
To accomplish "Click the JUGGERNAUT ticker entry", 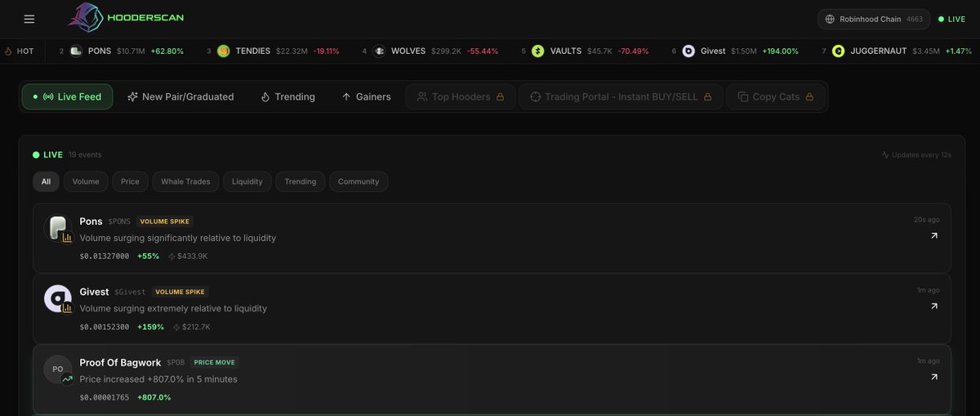I will click(x=897, y=51).
